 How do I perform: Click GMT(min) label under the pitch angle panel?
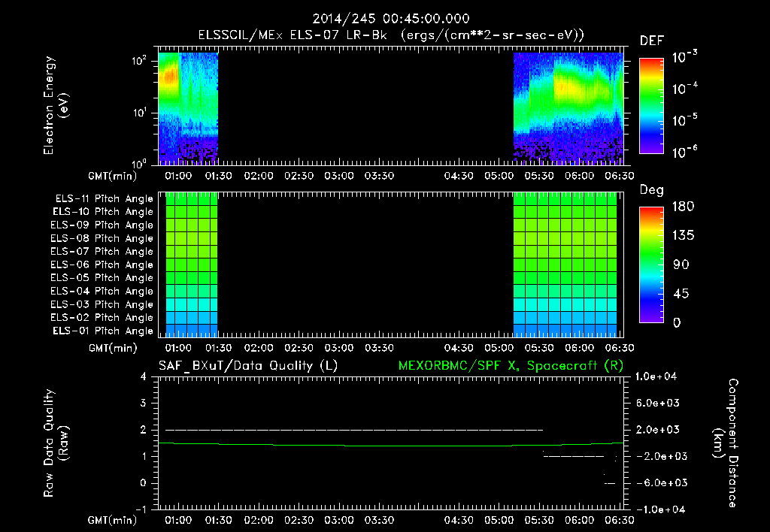click(113, 348)
